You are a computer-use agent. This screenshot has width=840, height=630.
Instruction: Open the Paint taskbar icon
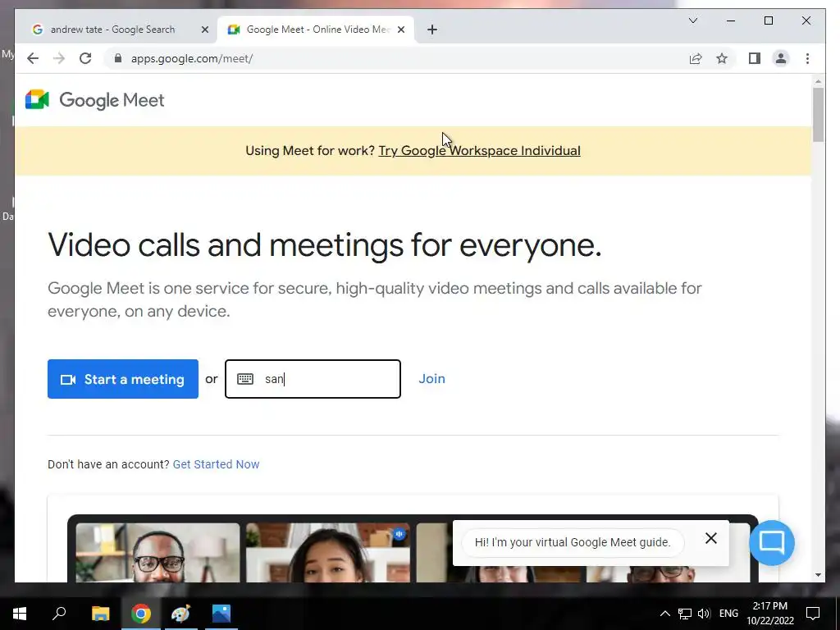click(x=180, y=614)
